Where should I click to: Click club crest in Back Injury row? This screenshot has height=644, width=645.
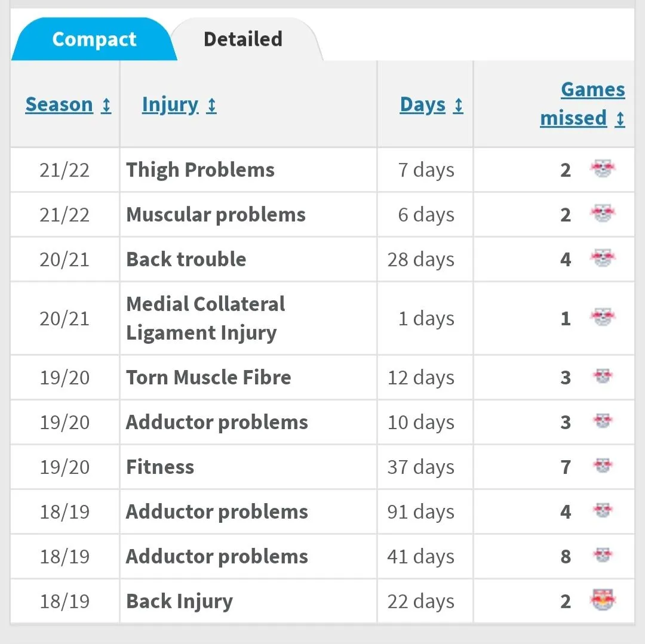pyautogui.click(x=602, y=600)
